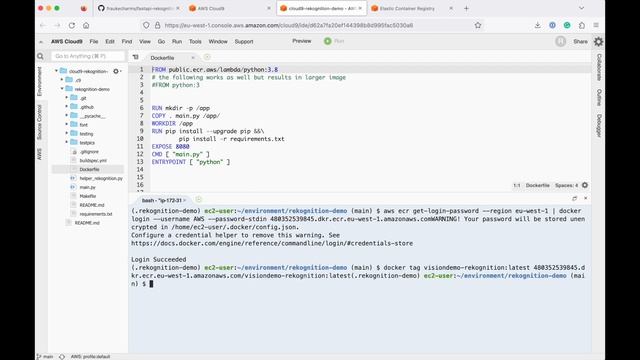Open the Spaces: 4 indentation setting

[x=567, y=185]
